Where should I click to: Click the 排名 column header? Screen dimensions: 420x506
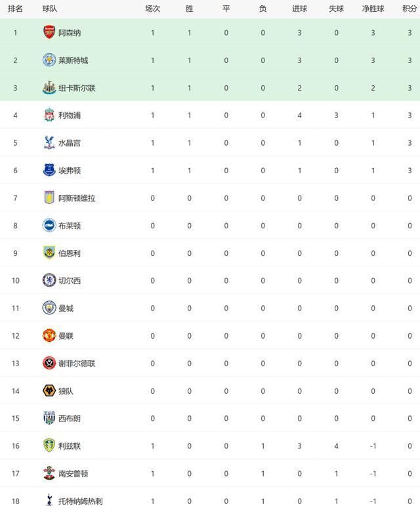tap(15, 9)
